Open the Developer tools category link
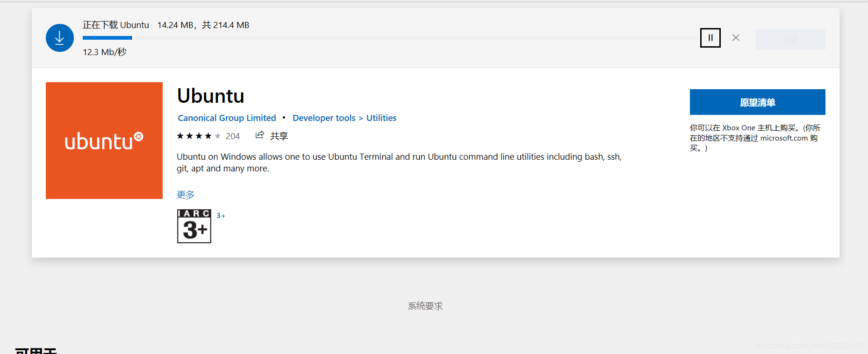 [324, 118]
